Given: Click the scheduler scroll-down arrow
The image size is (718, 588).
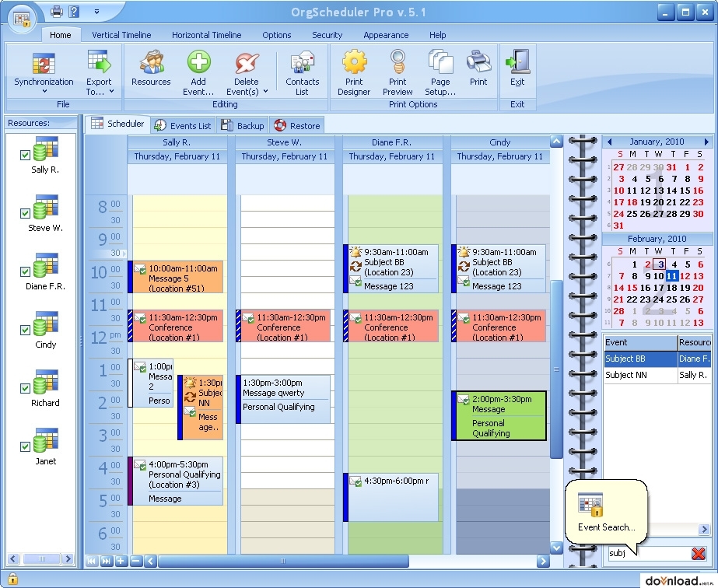Looking at the screenshot, I should tap(556, 548).
